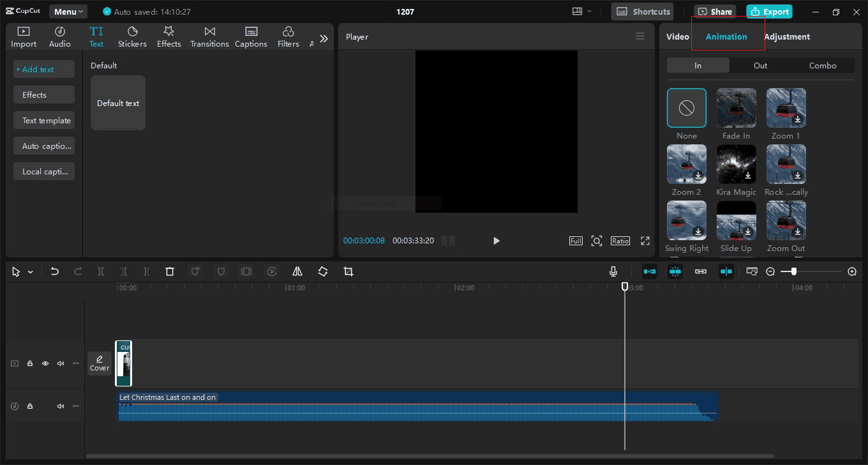Zoom out the timeline with minus icon
The image size is (868, 465).
point(770,271)
